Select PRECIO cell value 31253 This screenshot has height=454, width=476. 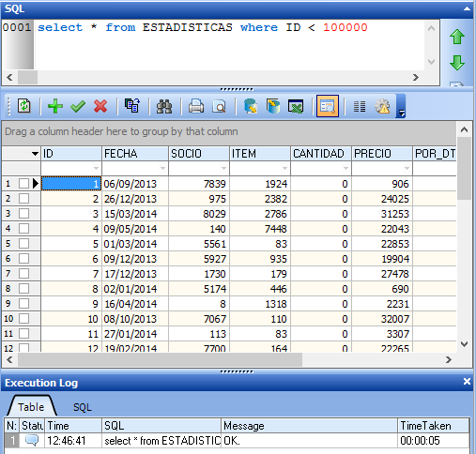click(x=382, y=214)
